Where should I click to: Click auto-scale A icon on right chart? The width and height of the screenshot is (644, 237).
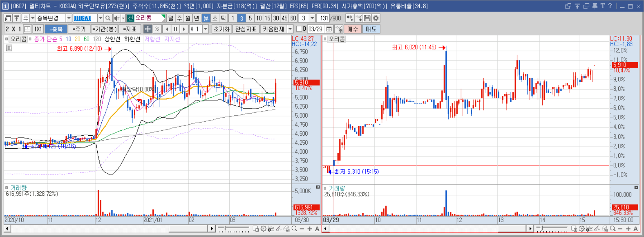(x=636, y=229)
